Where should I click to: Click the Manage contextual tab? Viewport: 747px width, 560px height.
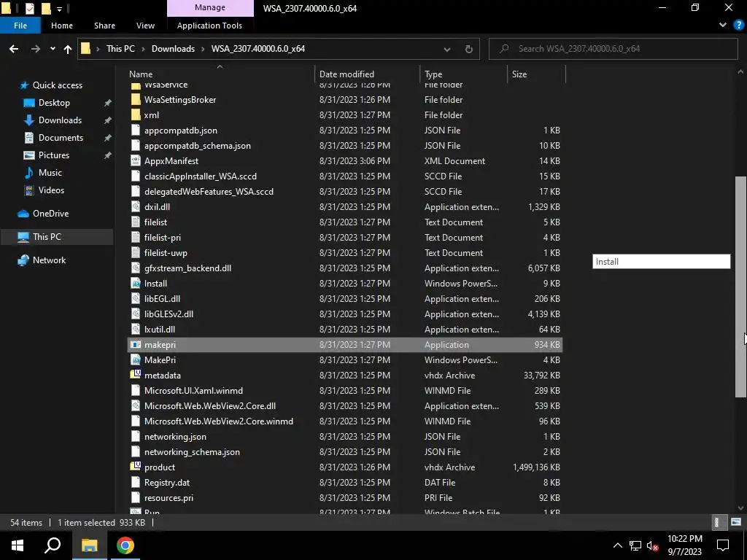tap(210, 7)
